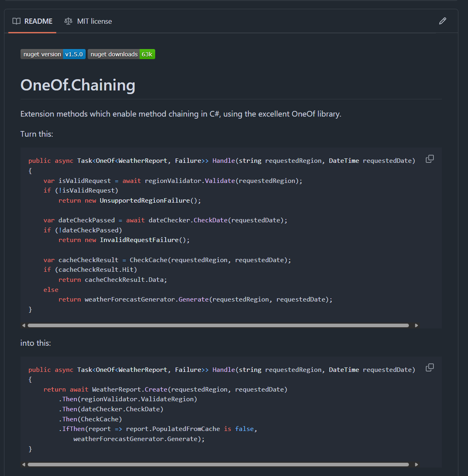Click horizontal scrollbar of second code block
The height and width of the screenshot is (476, 468).
[218, 464]
